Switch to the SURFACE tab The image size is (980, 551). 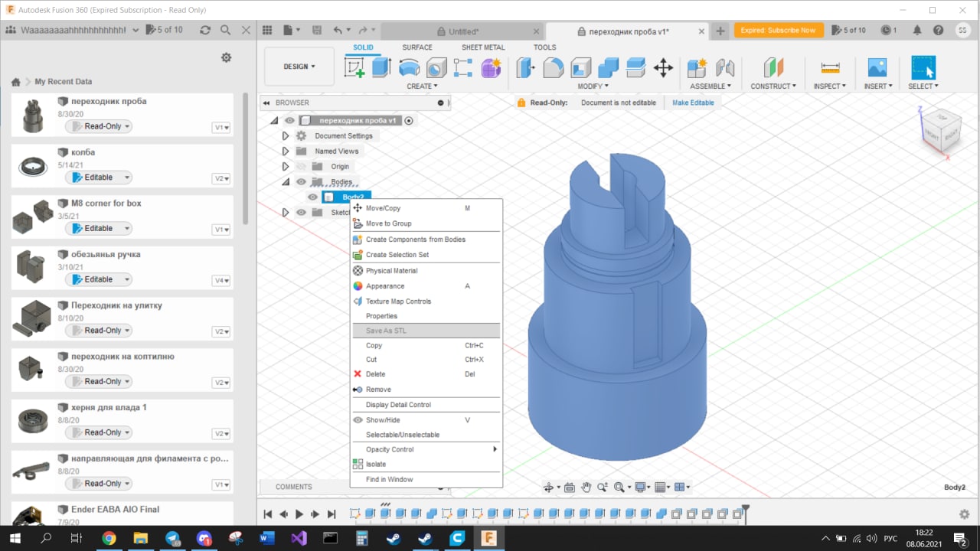point(417,47)
